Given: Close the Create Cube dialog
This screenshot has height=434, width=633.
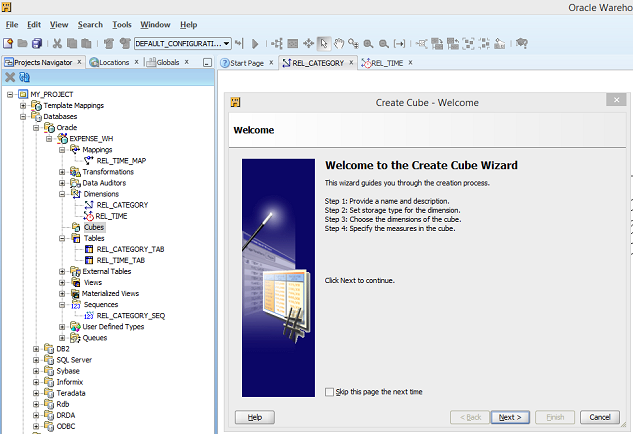Looking at the screenshot, I should coord(616,100).
